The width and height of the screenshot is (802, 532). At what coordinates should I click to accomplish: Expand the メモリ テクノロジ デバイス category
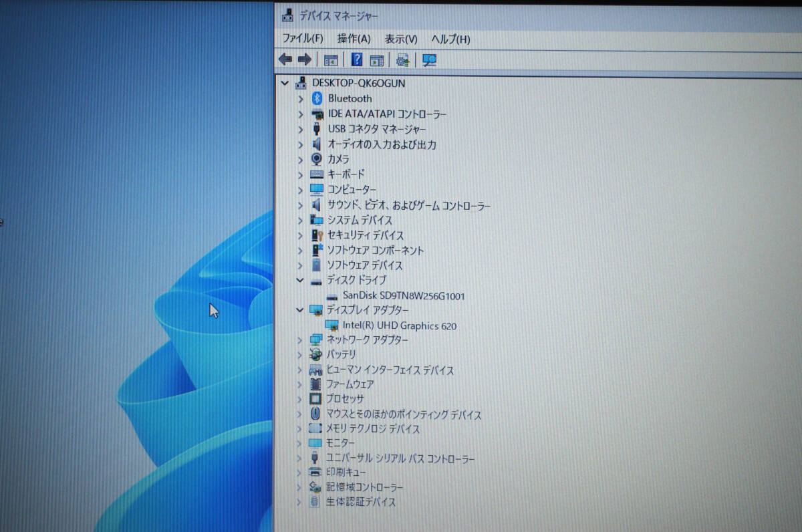[x=300, y=428]
